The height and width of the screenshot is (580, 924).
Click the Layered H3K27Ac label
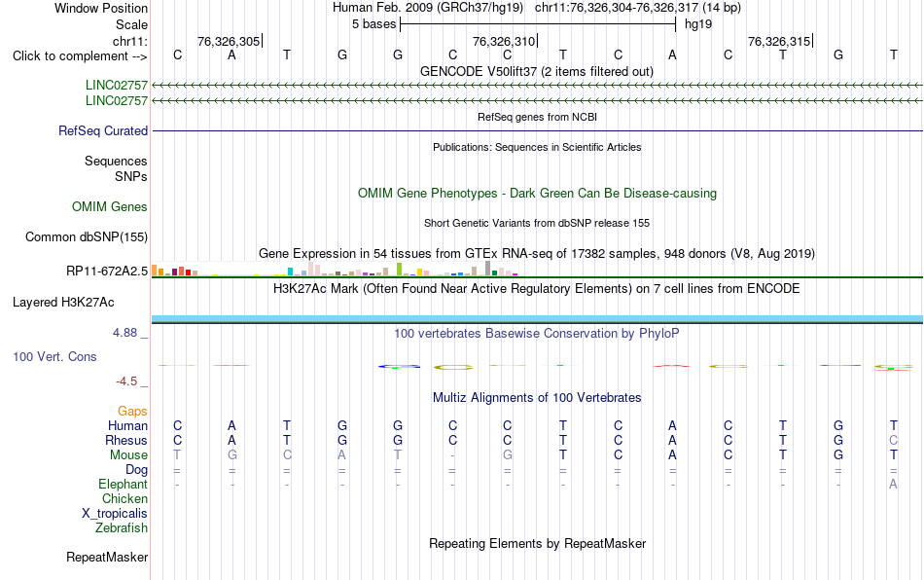point(63,303)
